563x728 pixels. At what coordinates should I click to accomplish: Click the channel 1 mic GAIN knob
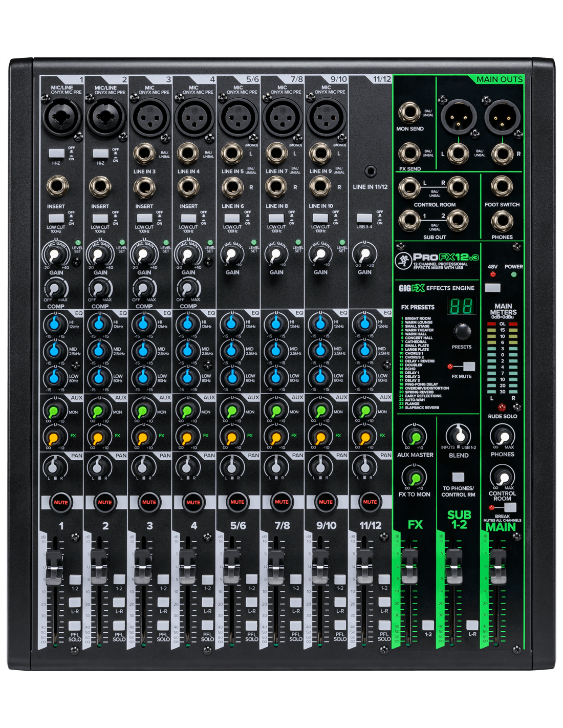(x=56, y=254)
